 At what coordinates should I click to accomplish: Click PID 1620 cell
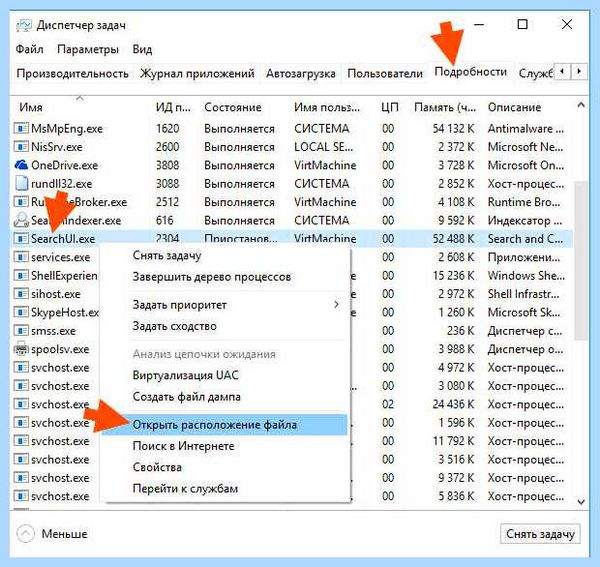(x=167, y=129)
